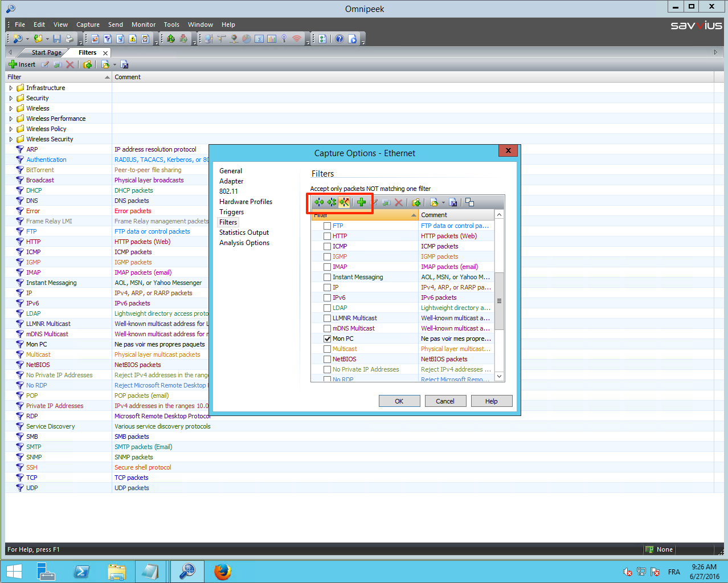Click the alarm clock icon in main toolbar
The height and width of the screenshot is (583, 728).
[145, 39]
